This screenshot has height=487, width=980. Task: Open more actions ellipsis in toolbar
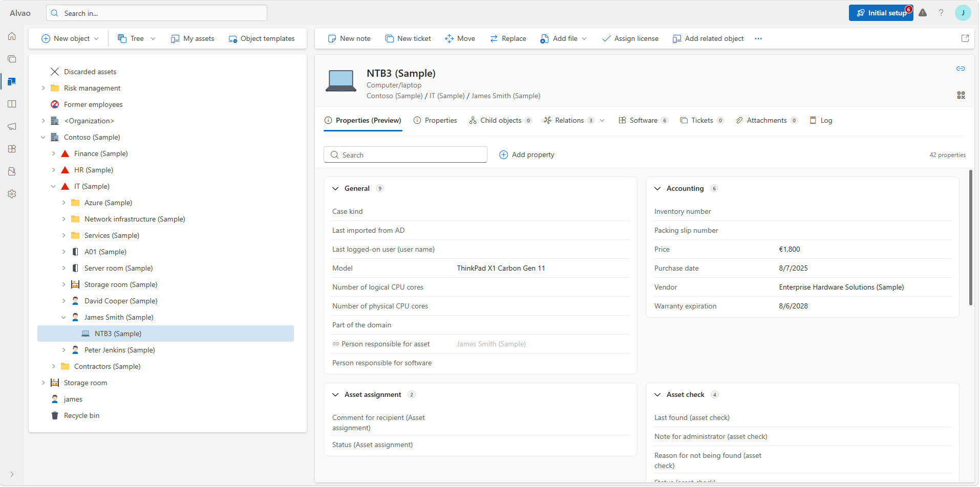(x=758, y=38)
